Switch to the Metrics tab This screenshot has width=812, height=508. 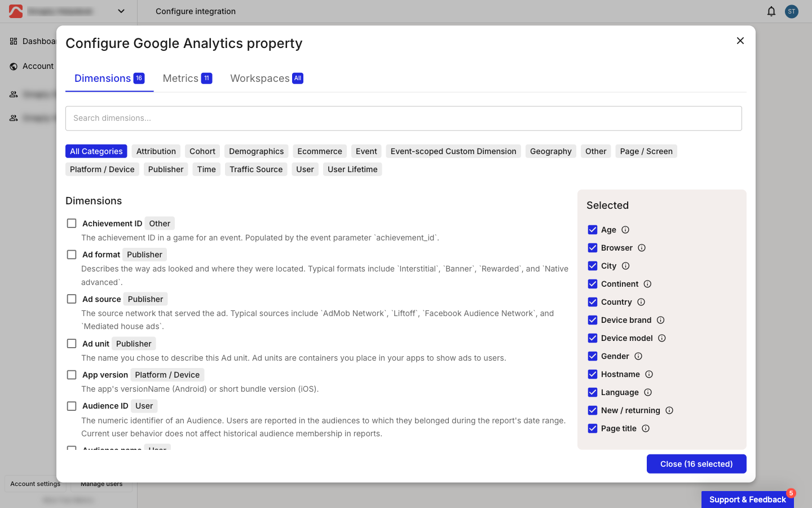pyautogui.click(x=187, y=78)
